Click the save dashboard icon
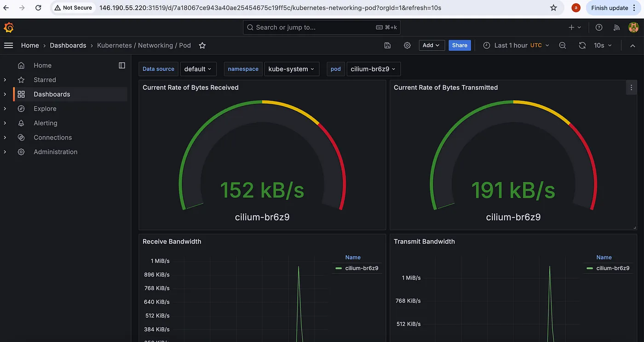644x342 pixels. 387,45
